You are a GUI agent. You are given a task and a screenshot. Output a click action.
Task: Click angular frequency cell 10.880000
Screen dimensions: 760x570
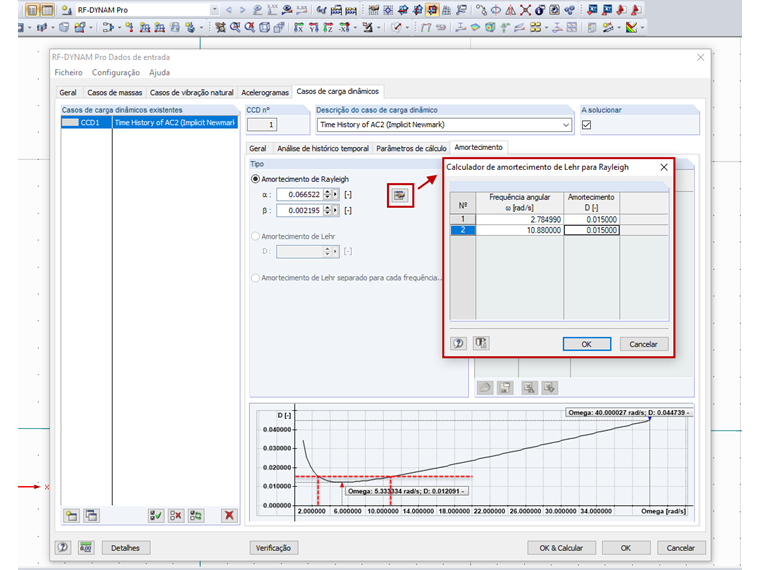click(520, 230)
